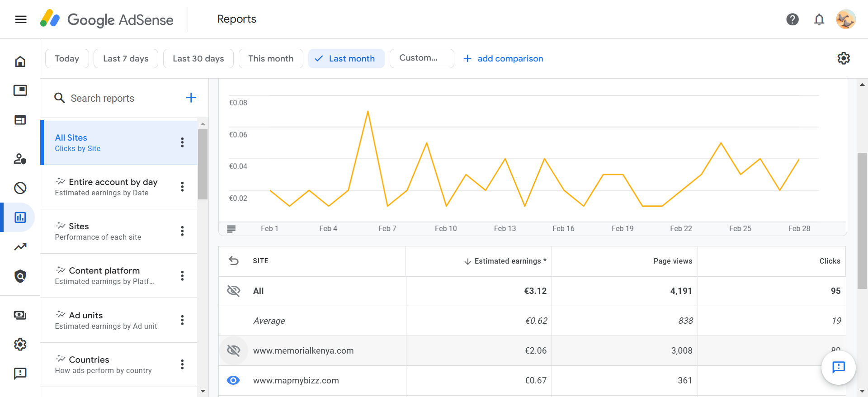Open the Payments sidebar icon

point(20,315)
